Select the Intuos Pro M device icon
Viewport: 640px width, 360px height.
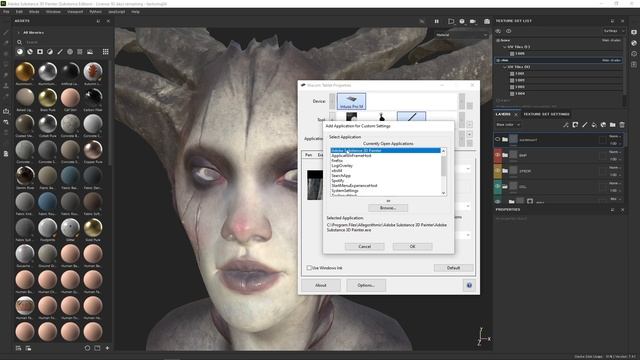[x=351, y=101]
